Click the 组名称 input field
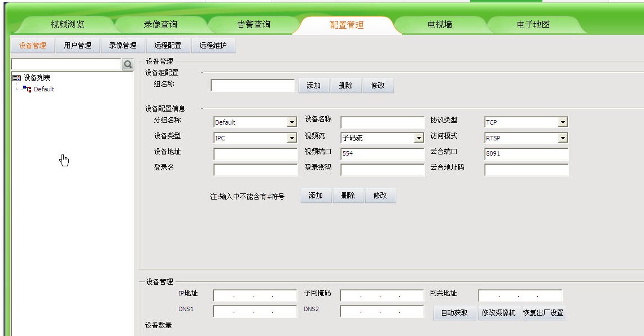 [253, 85]
